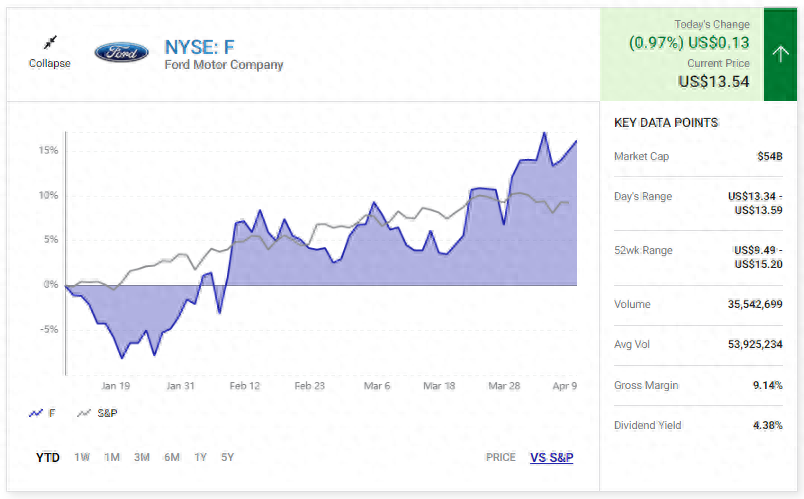Click the Dividend Yield value 4.38%
Image resolution: width=804 pixels, height=499 pixels.
tap(768, 426)
